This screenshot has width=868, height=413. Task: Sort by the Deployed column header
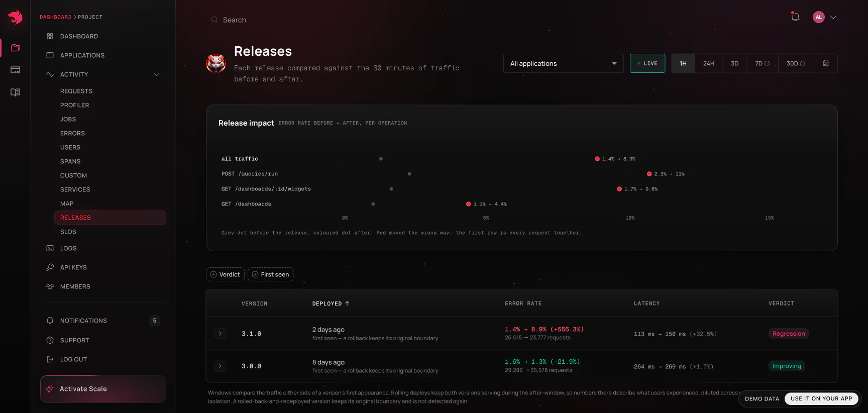tap(331, 303)
